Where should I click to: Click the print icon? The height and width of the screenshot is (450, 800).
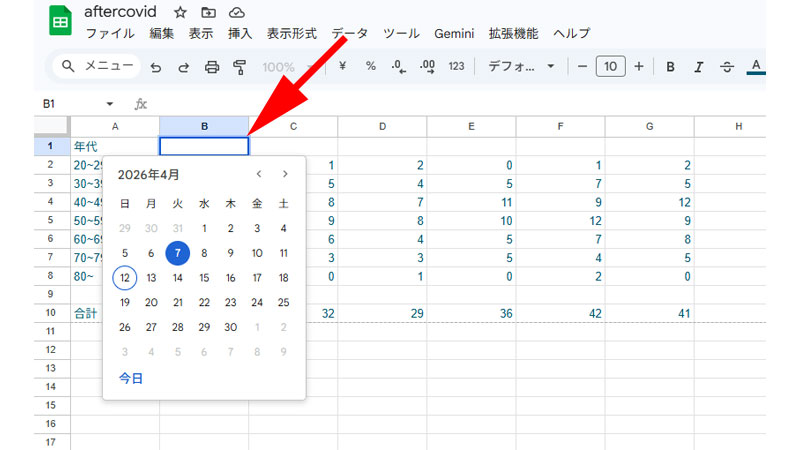(x=212, y=67)
